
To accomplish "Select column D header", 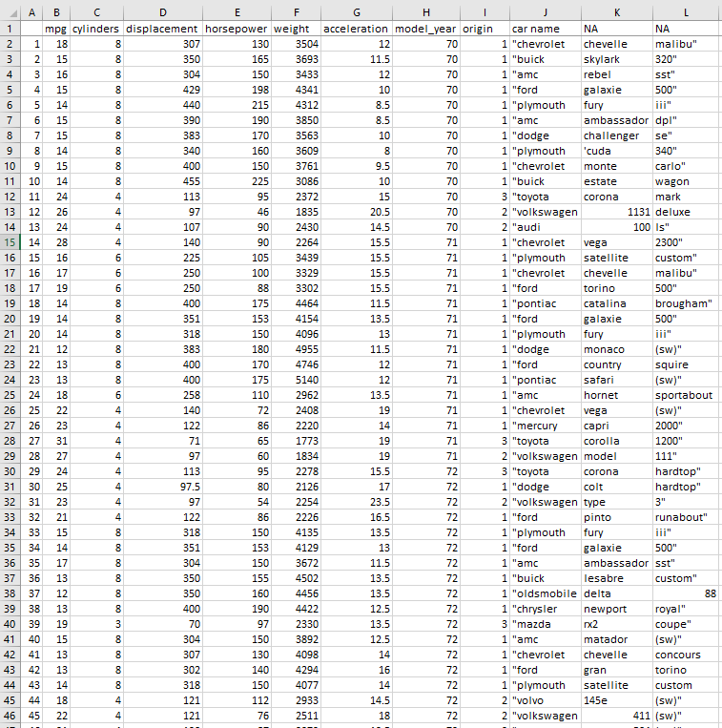I will click(x=163, y=12).
